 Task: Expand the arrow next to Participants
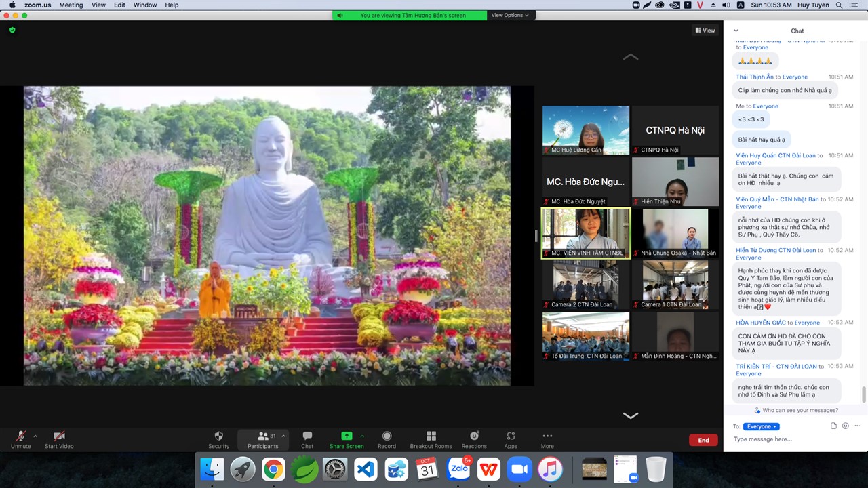[x=283, y=436]
